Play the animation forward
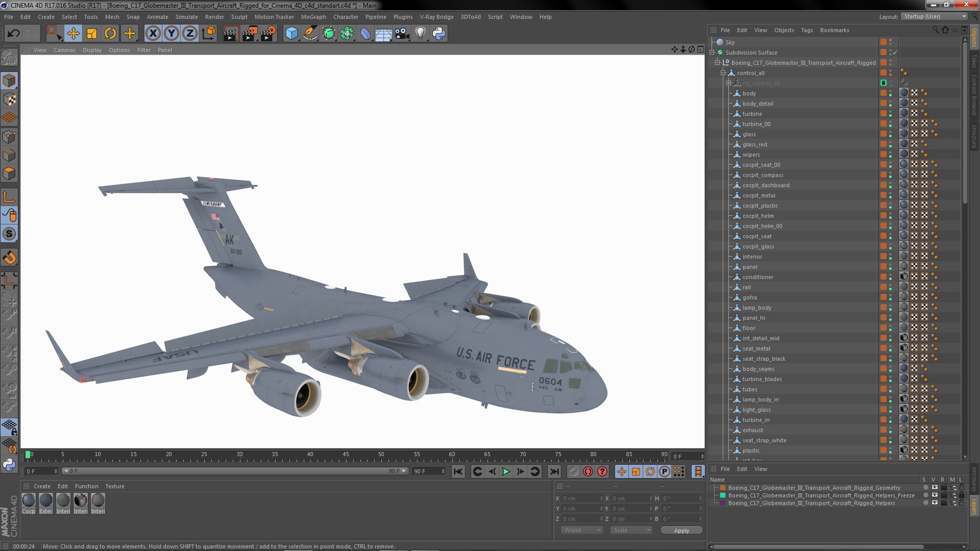Screen dimensions: 980x551 pos(506,471)
